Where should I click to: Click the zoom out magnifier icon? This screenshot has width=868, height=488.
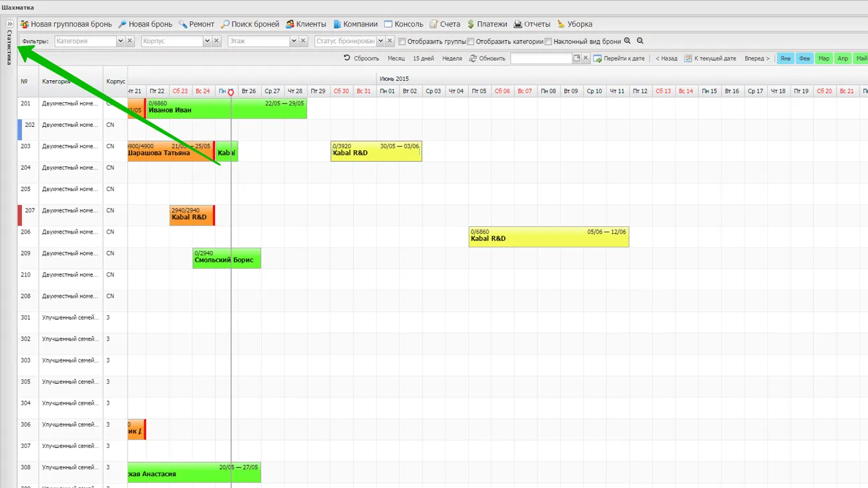[x=640, y=41]
